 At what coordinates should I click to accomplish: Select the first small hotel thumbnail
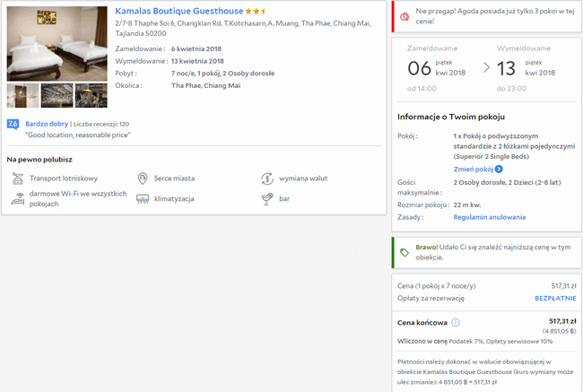pyautogui.click(x=22, y=96)
